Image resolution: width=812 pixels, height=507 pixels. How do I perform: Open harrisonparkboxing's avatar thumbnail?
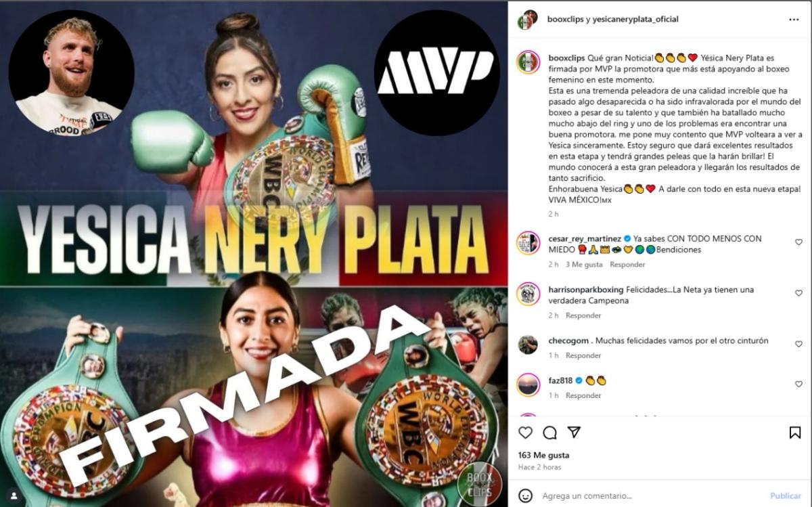tap(528, 294)
